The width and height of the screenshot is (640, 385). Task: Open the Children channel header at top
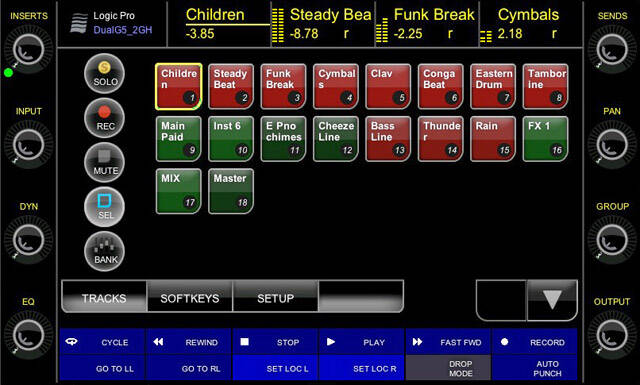[x=219, y=23]
